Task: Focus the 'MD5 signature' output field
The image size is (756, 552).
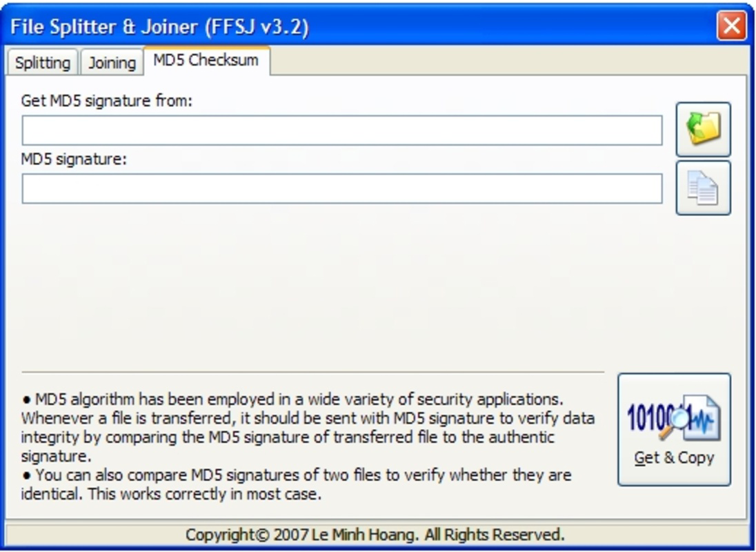Action: tap(342, 188)
